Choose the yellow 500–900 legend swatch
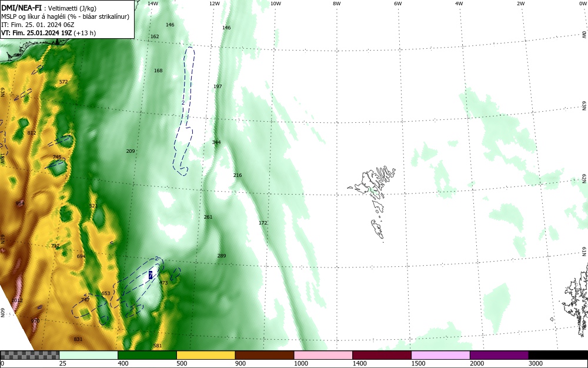This screenshot has width=588, height=368. 206,355
